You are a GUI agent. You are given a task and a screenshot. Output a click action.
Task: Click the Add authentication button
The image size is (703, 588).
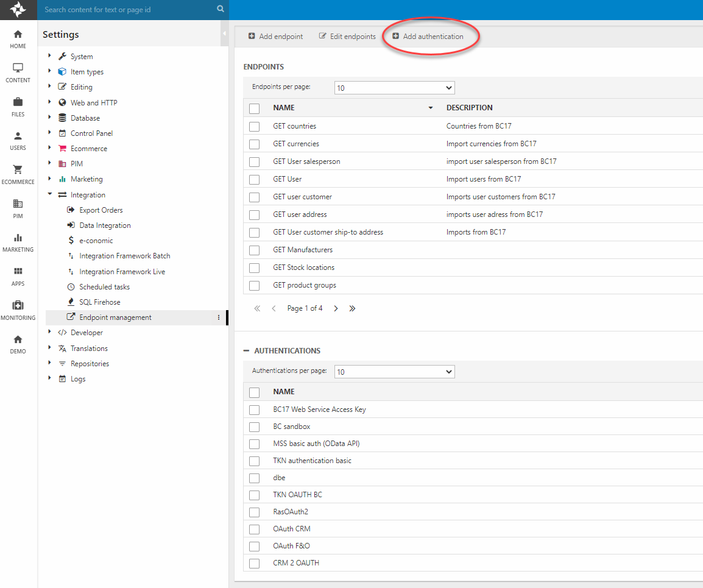click(x=428, y=37)
